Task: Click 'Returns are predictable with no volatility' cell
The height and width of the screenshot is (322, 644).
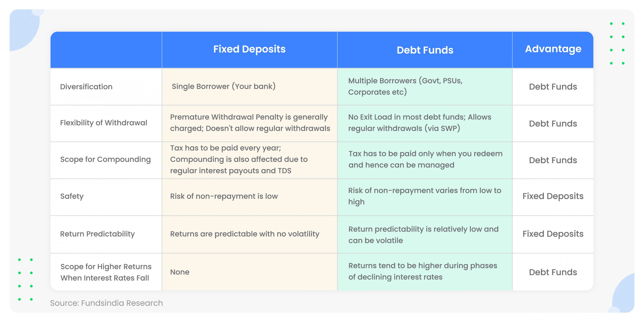Action: click(x=245, y=234)
